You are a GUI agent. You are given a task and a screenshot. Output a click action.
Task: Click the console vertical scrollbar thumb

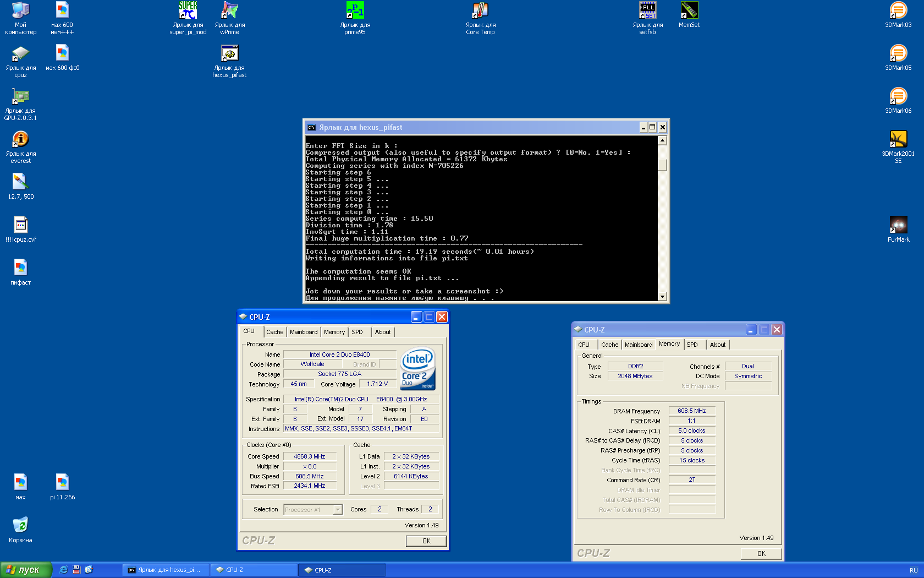[x=662, y=165]
